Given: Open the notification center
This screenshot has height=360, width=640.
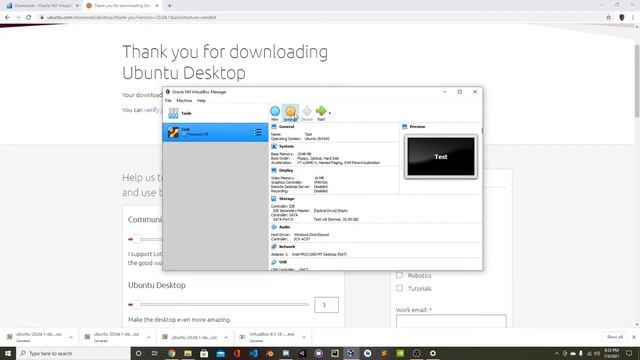Looking at the screenshot, I should pyautogui.click(x=629, y=353).
